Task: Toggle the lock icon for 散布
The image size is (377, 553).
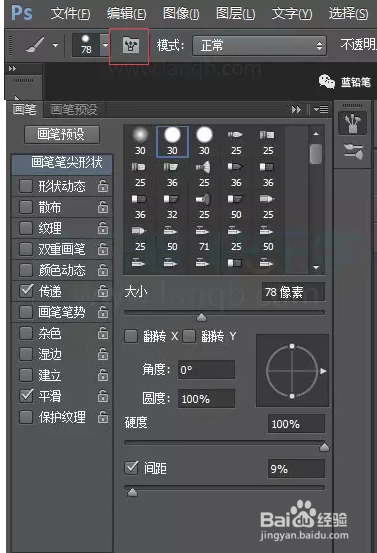Action: click(x=103, y=207)
